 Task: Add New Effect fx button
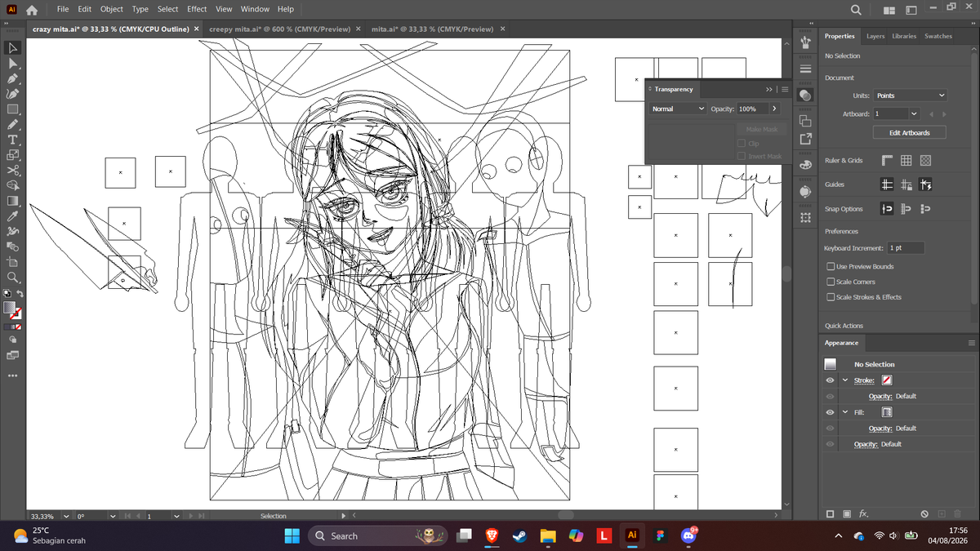(x=864, y=514)
